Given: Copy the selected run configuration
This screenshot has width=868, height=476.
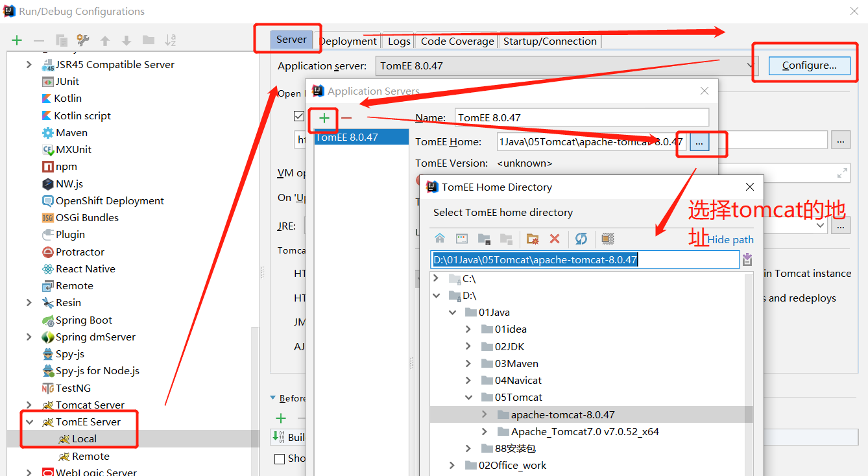Looking at the screenshot, I should pyautogui.click(x=62, y=40).
